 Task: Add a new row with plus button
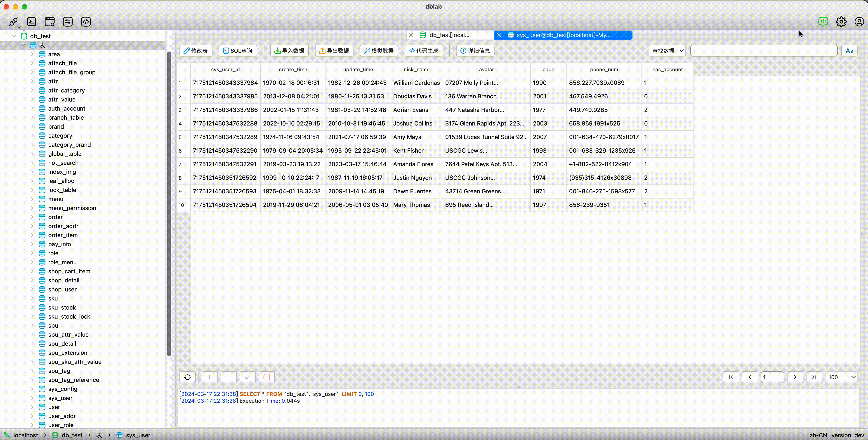click(210, 377)
